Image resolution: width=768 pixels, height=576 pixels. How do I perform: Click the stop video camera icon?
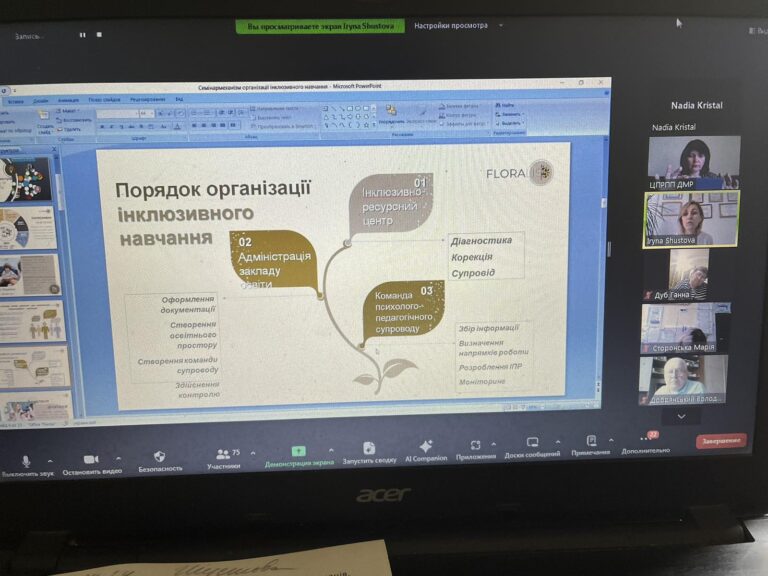pyautogui.click(x=91, y=458)
